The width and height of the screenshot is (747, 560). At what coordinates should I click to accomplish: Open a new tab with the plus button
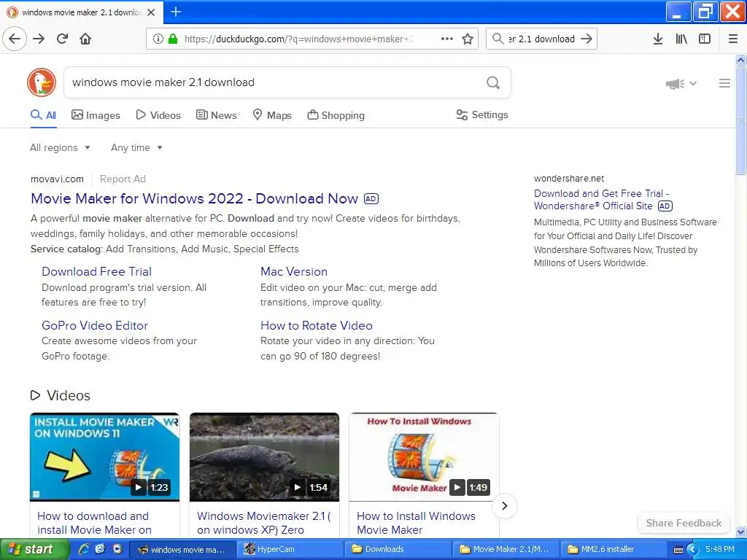[175, 12]
